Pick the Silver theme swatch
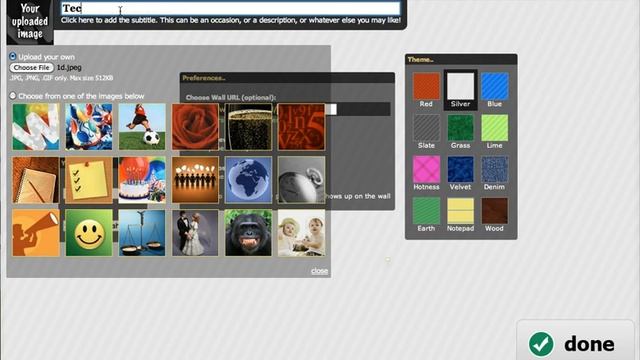640x360 pixels. coord(460,86)
